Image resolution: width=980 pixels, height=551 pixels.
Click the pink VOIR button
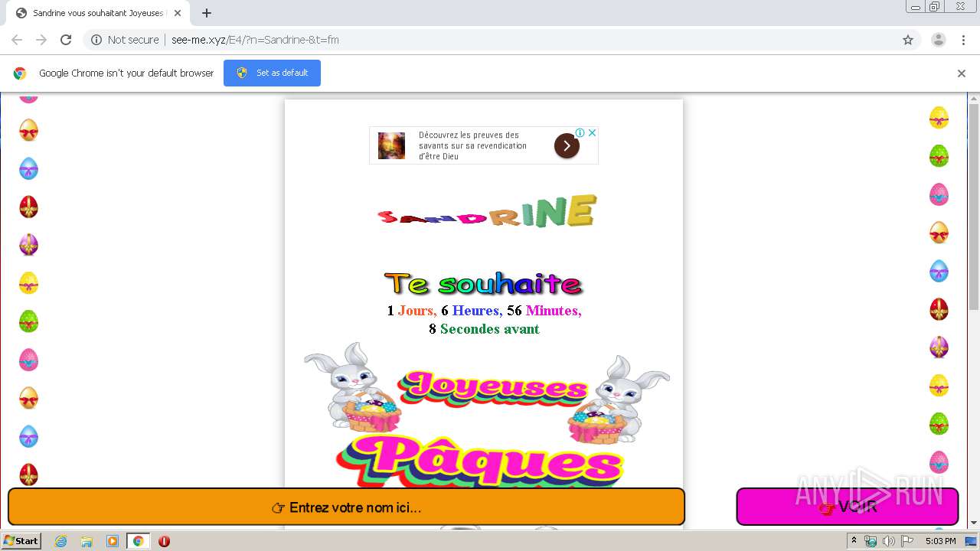(848, 507)
